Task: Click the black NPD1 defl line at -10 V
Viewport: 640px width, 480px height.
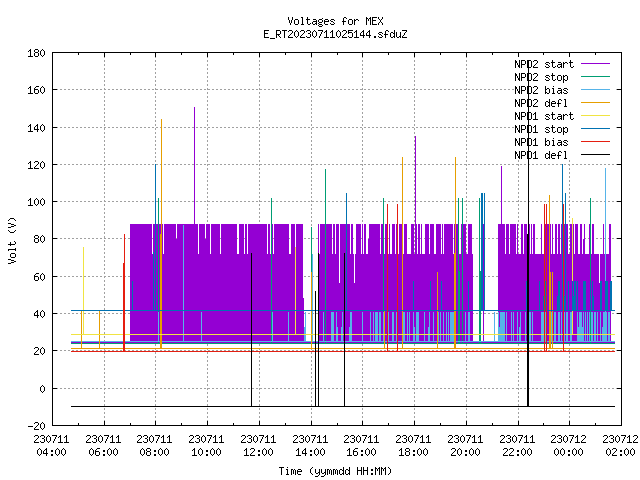Action: click(343, 406)
